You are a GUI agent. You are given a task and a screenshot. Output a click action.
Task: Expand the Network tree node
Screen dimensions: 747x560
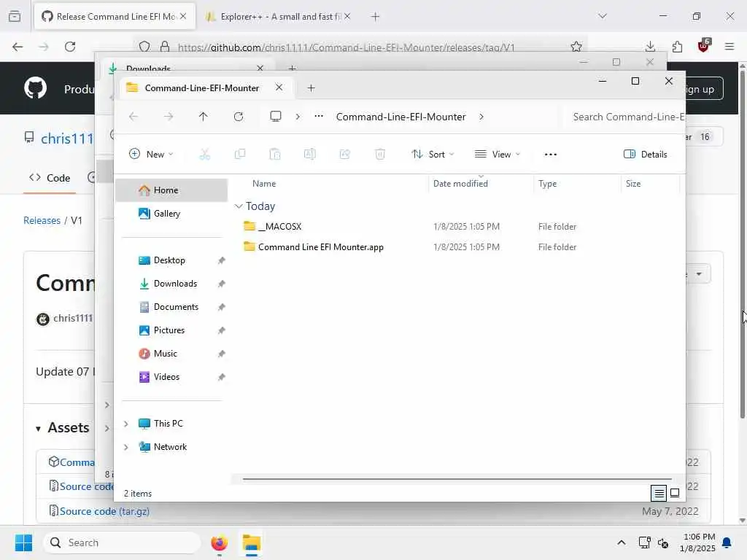125,447
